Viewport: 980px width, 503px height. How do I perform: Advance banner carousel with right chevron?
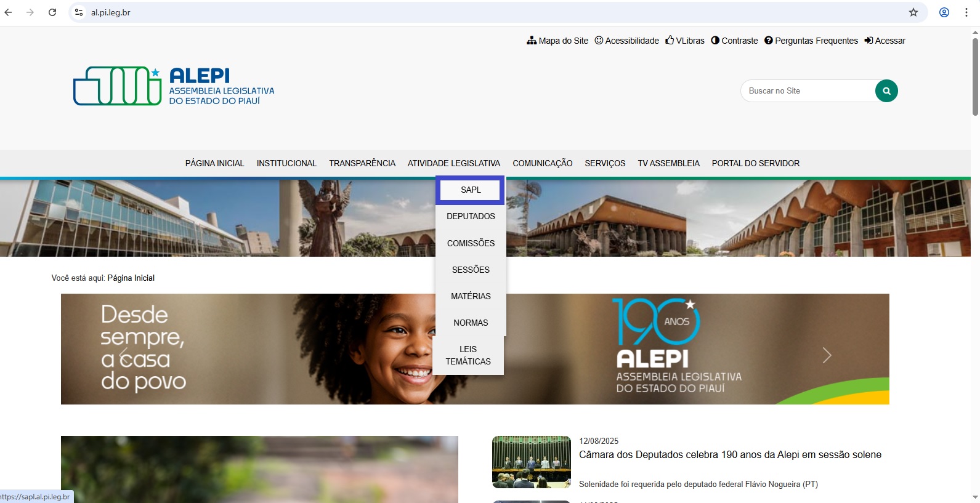tap(827, 355)
